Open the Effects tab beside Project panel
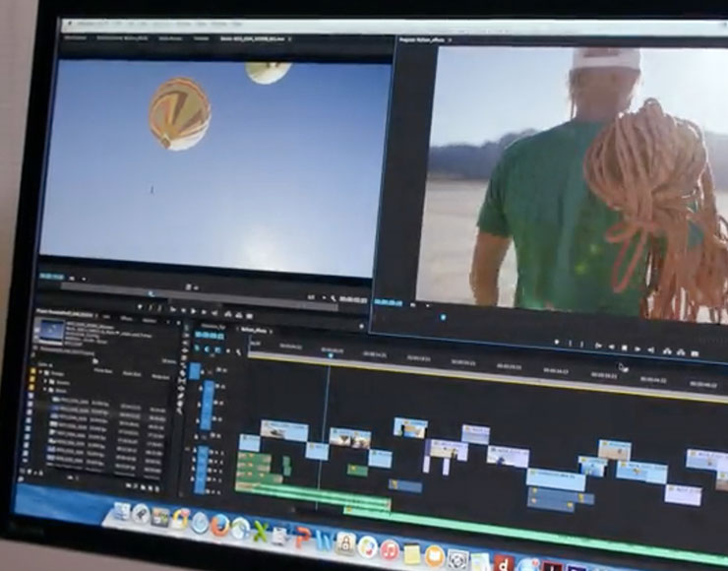728x571 pixels. pyautogui.click(x=126, y=318)
